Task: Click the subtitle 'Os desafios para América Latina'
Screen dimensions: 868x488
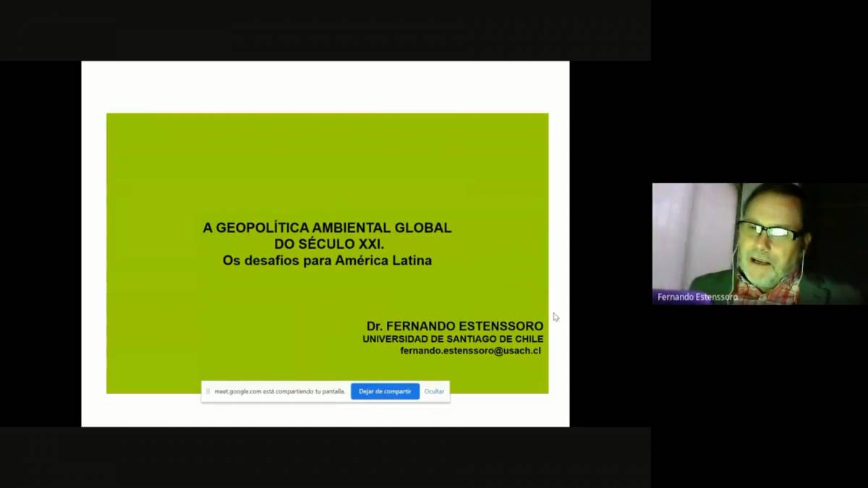Action: [327, 260]
